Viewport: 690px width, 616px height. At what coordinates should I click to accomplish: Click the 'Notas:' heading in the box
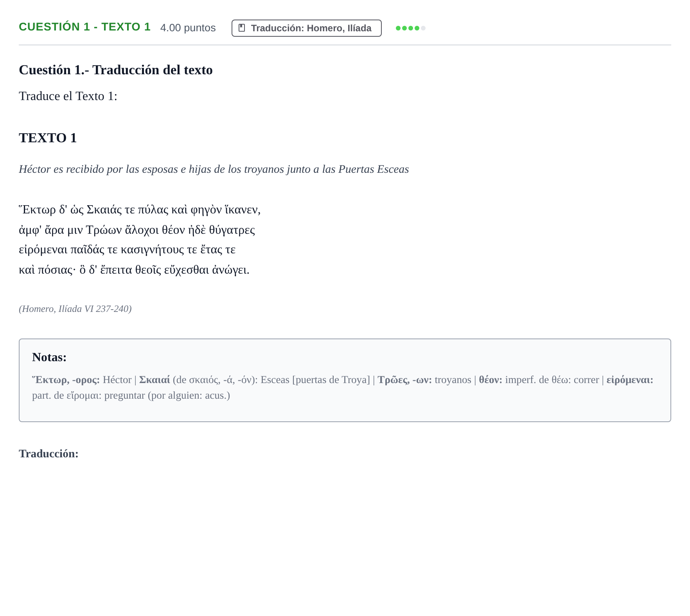pyautogui.click(x=49, y=357)
